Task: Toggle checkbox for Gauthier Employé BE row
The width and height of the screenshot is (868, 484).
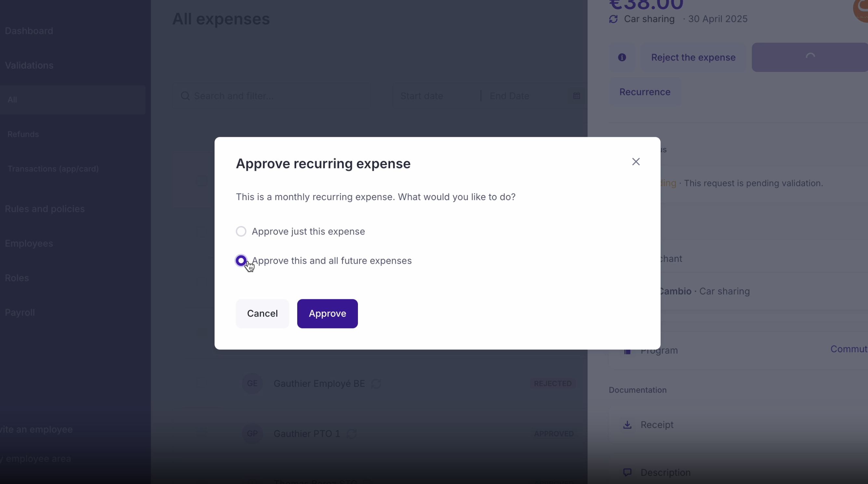Action: pos(202,383)
